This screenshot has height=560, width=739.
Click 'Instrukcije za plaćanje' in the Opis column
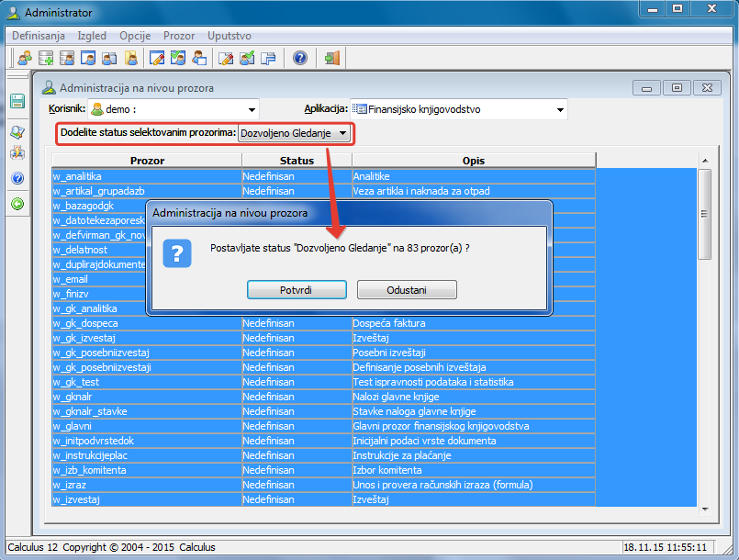click(x=402, y=455)
